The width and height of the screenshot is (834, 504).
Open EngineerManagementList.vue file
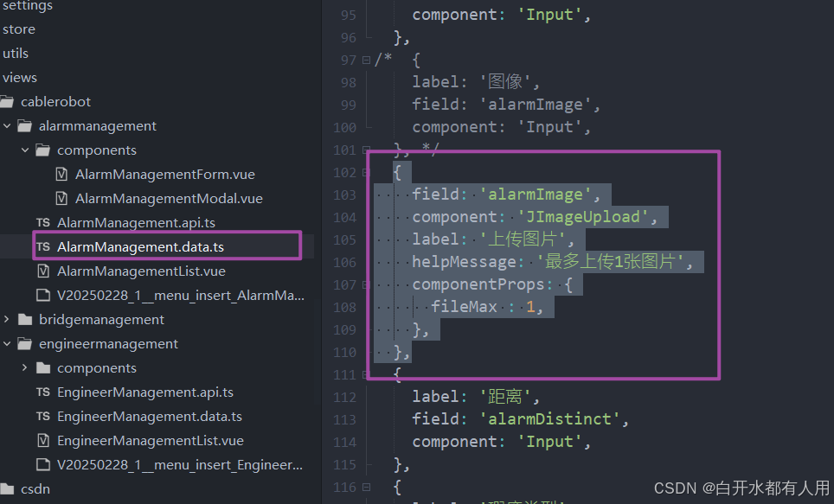click(x=150, y=441)
